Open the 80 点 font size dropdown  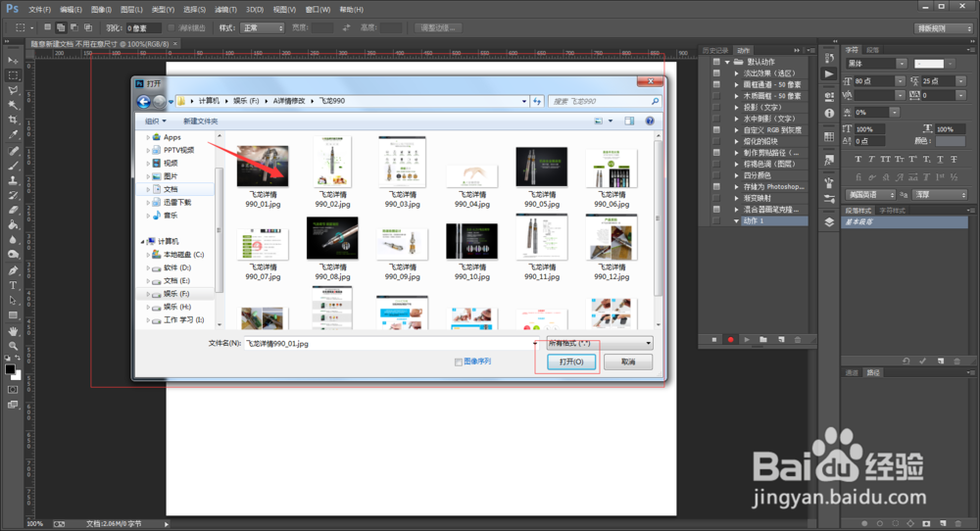click(900, 80)
